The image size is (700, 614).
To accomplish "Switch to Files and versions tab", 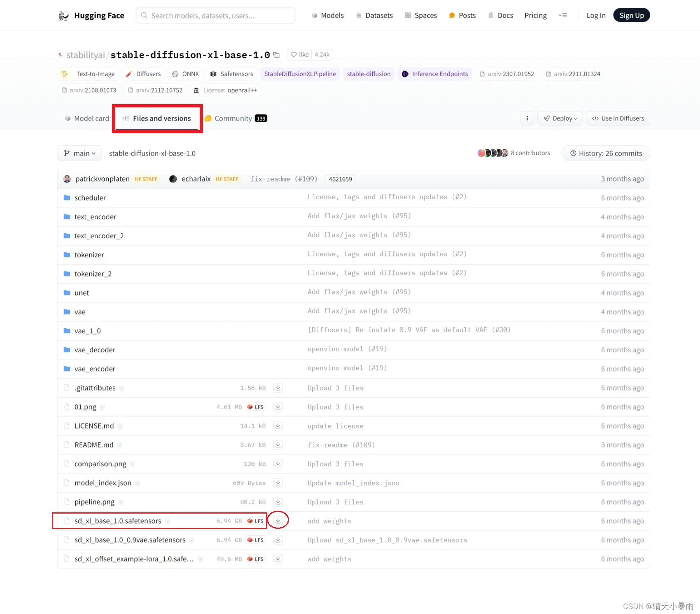I will 157,119.
